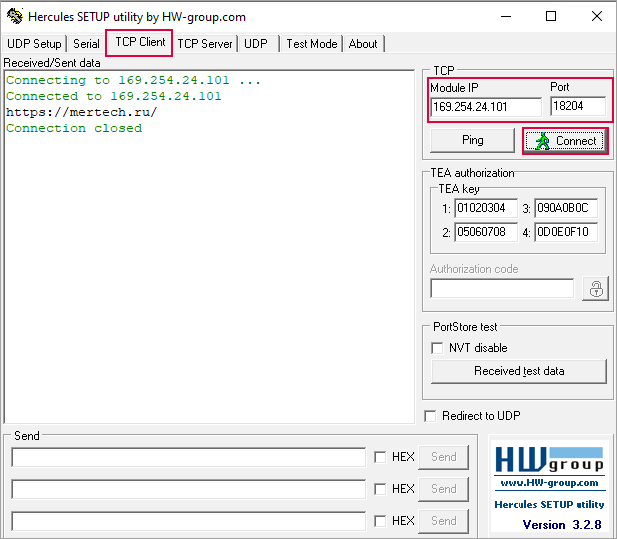Click the 'https://mertech.ru/' received line
Screen dimensions: 617x539
coord(81,113)
